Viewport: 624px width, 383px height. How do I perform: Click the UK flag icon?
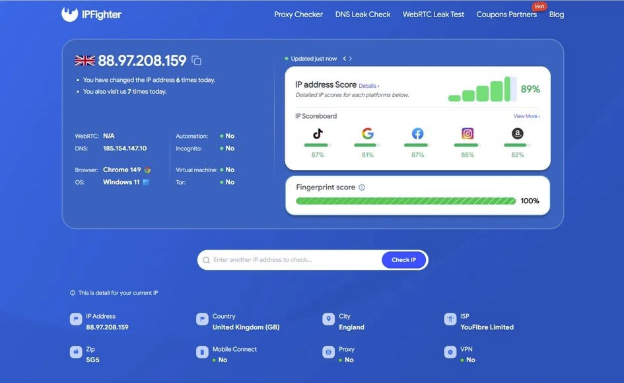click(x=85, y=61)
